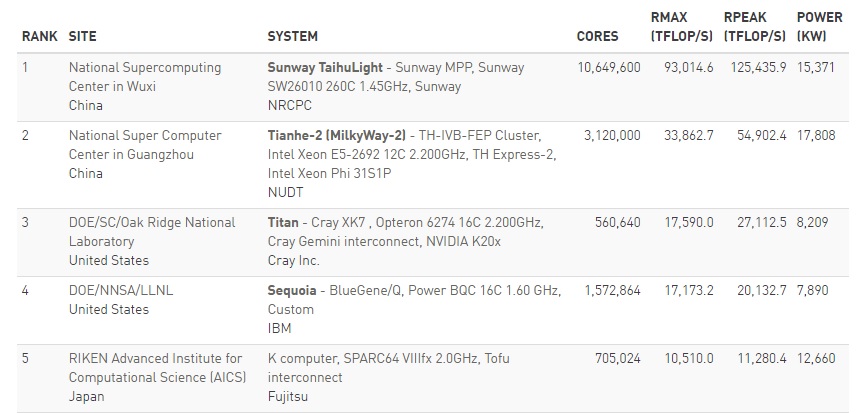Click the RPEAK (TFLOP/S) column header
Viewport: 867px width, 413px height.
(755, 27)
